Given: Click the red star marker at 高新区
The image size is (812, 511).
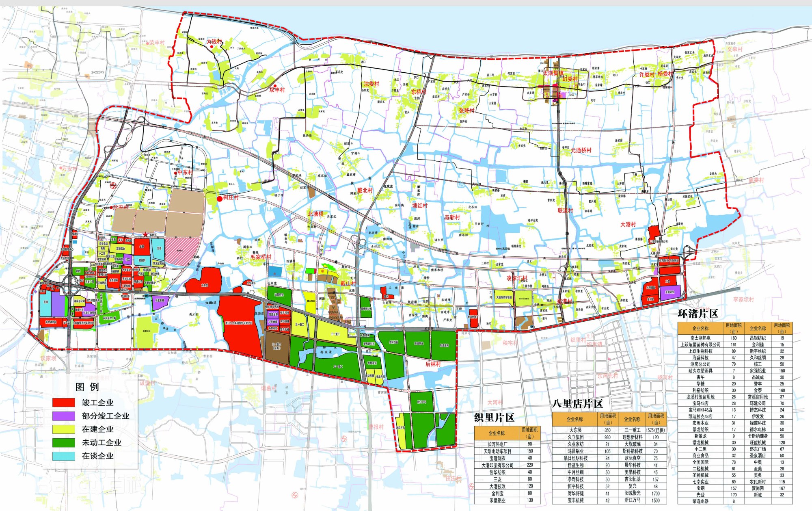Looking at the screenshot, I should click(x=145, y=235).
